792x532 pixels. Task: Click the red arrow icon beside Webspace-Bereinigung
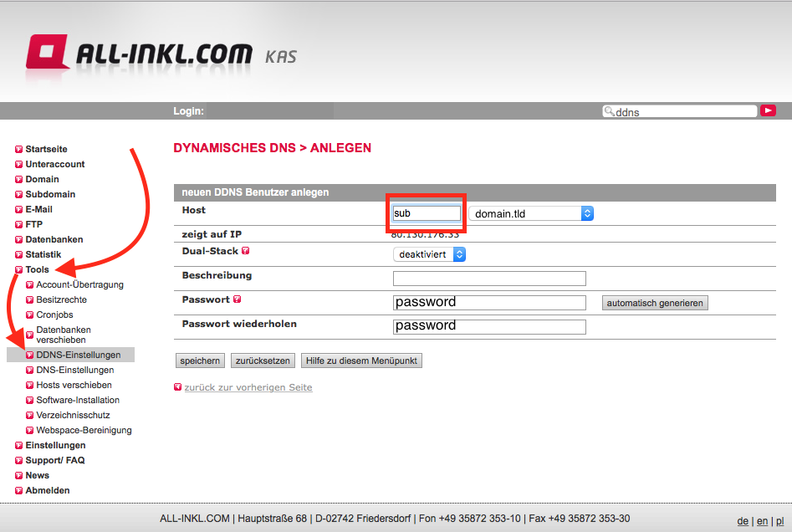click(29, 431)
